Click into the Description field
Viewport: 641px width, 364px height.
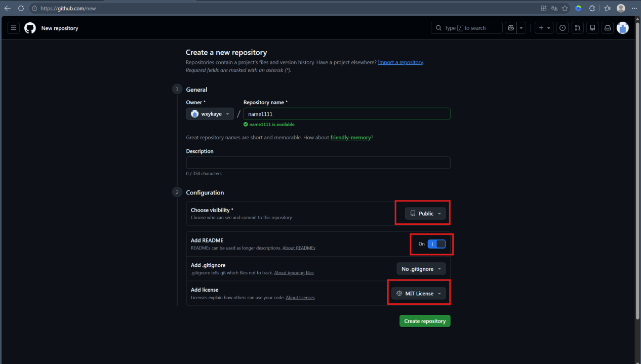318,163
